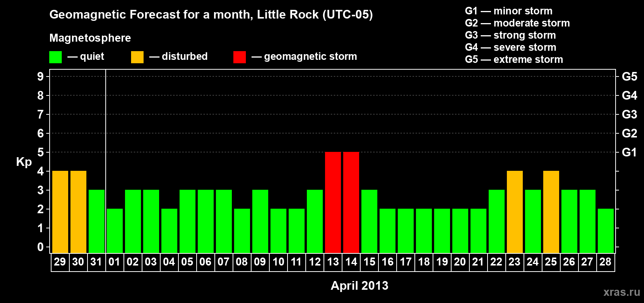Select the orange bar for March 30
The height and width of the screenshot is (303, 644).
(x=78, y=212)
